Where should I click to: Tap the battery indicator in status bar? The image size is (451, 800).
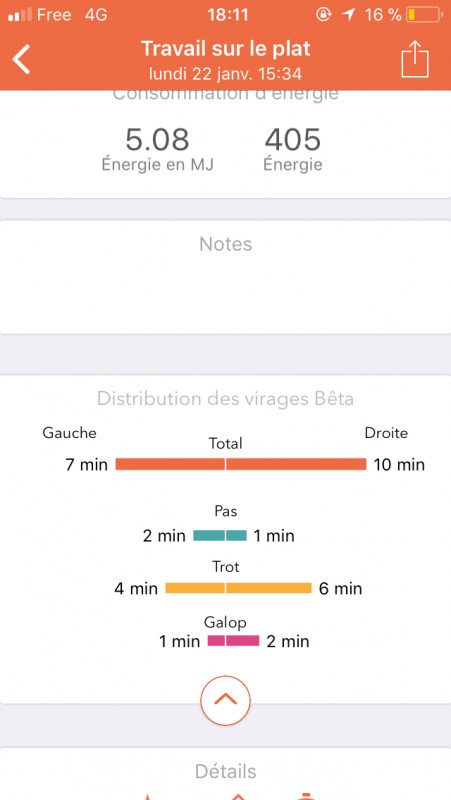click(x=424, y=15)
